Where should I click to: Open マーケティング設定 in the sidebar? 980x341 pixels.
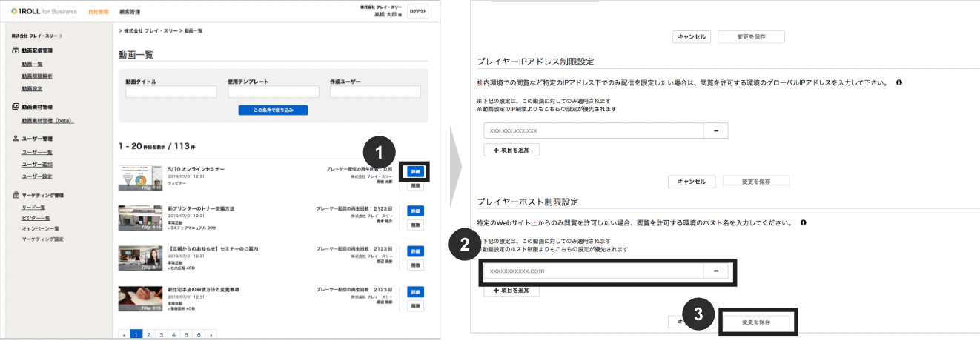43,239
